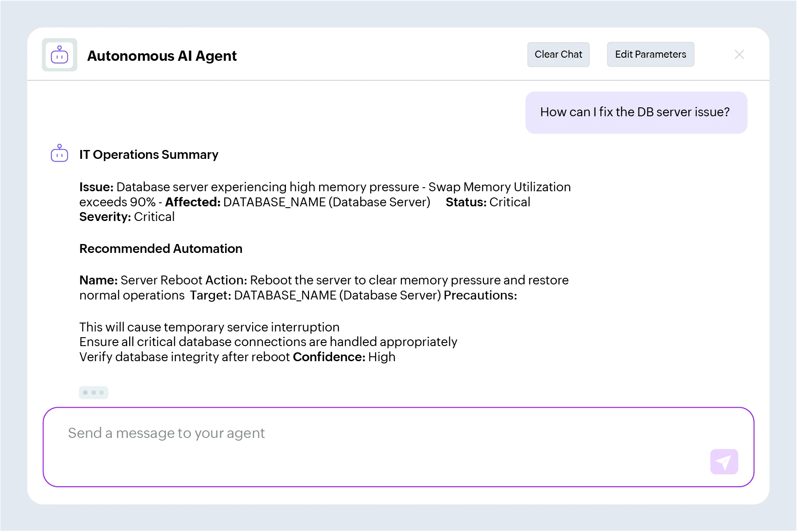
Task: Click 'Verify database integrity after reboot' text
Action: tap(185, 357)
